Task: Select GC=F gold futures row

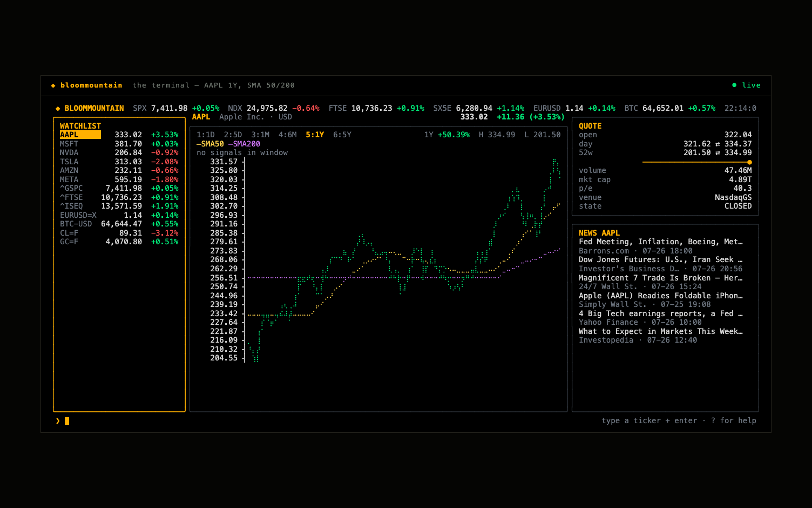Action: tap(119, 242)
